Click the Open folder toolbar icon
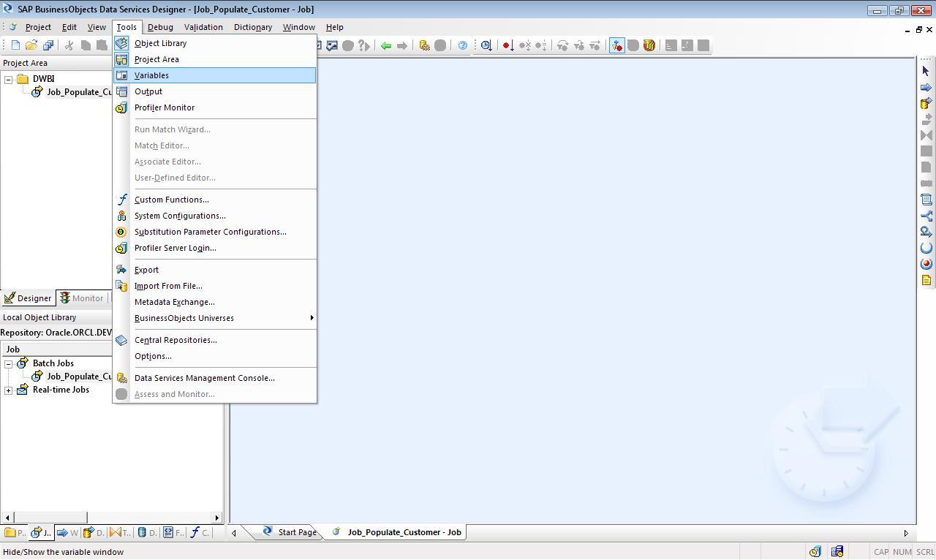The image size is (936, 560). pyautogui.click(x=31, y=45)
